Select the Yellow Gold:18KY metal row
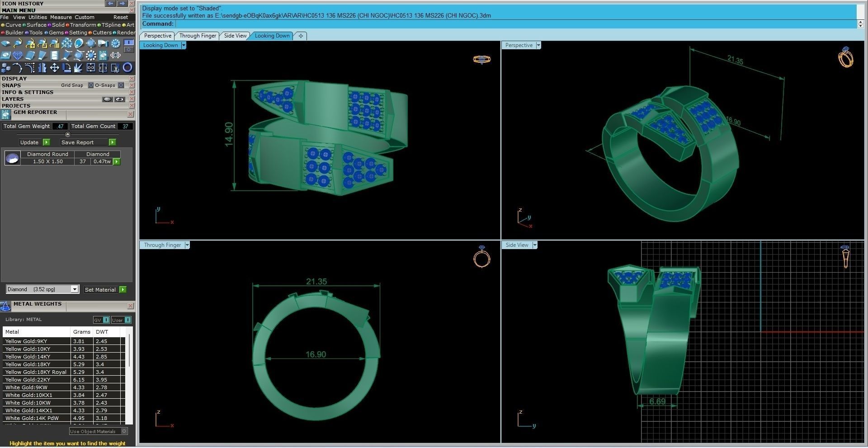This screenshot has height=448, width=868. 63,364
